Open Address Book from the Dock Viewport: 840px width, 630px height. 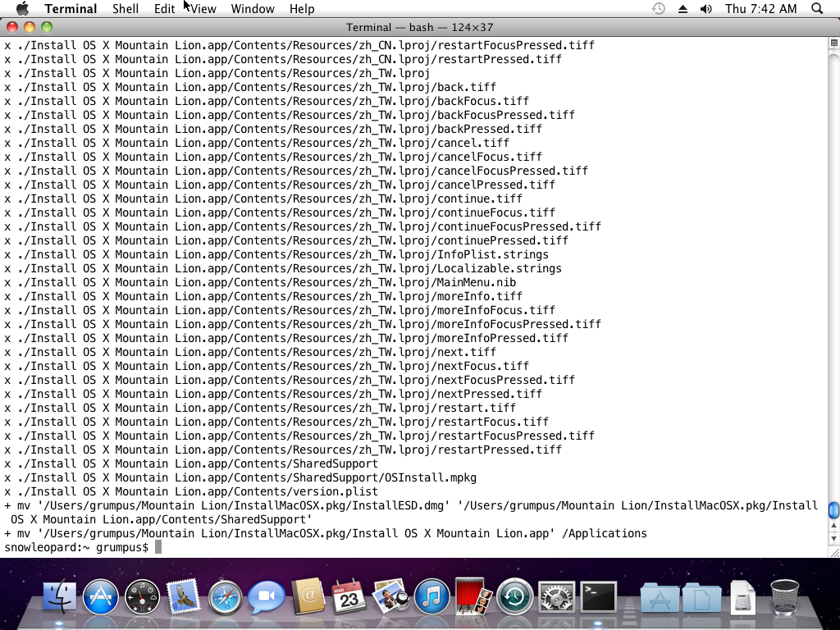pos(308,596)
